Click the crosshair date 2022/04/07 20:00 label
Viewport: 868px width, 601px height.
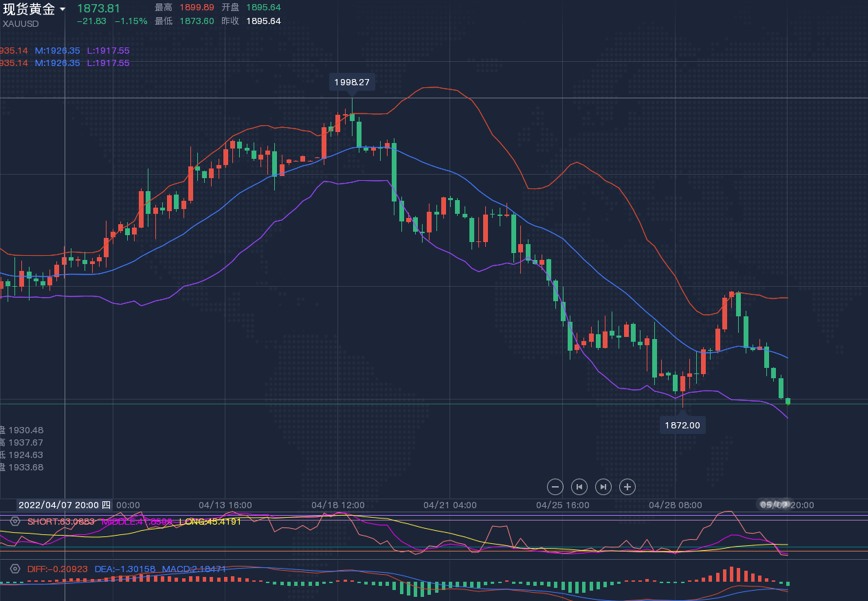(x=64, y=505)
